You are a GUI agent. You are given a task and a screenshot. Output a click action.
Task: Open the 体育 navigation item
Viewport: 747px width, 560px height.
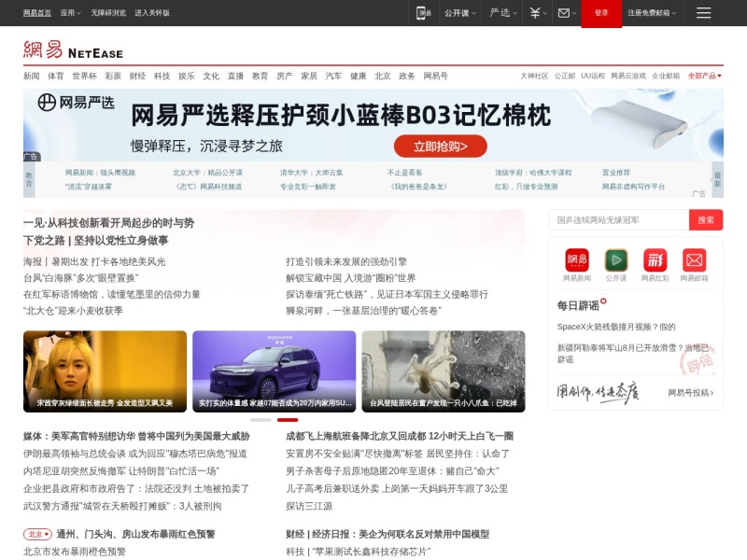tap(56, 76)
